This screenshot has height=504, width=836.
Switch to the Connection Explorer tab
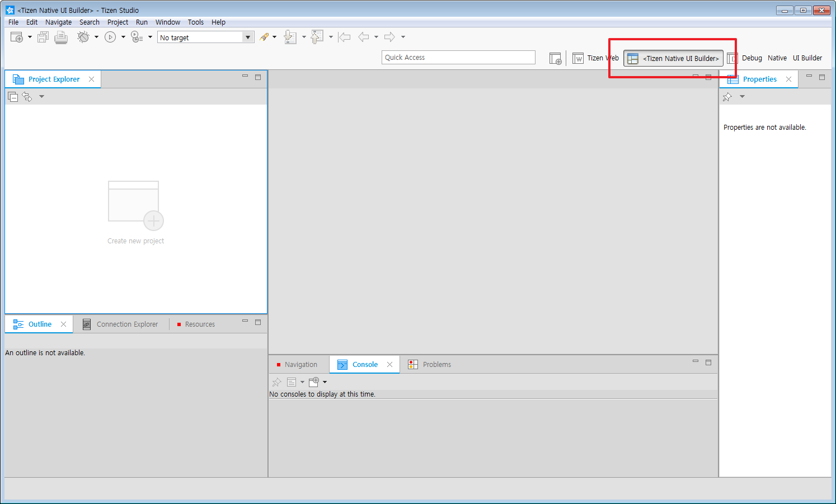click(x=126, y=324)
